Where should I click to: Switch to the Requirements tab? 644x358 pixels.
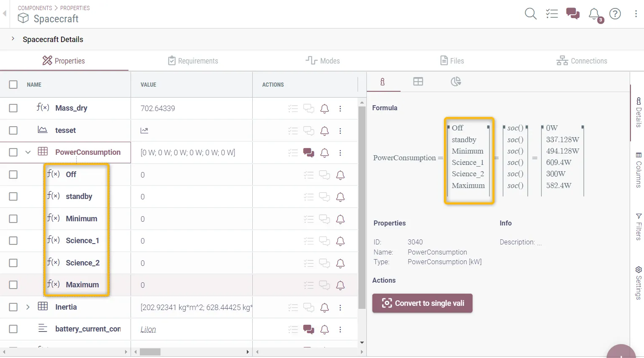coord(193,61)
